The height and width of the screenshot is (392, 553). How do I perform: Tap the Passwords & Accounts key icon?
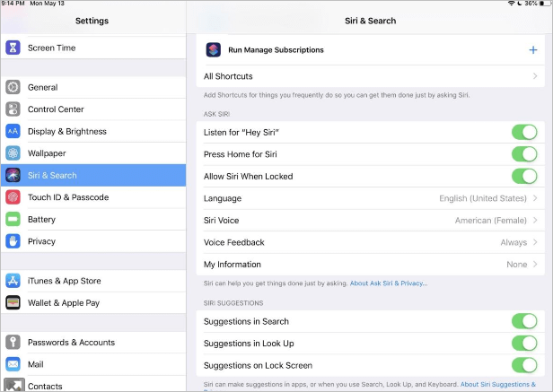coord(13,343)
